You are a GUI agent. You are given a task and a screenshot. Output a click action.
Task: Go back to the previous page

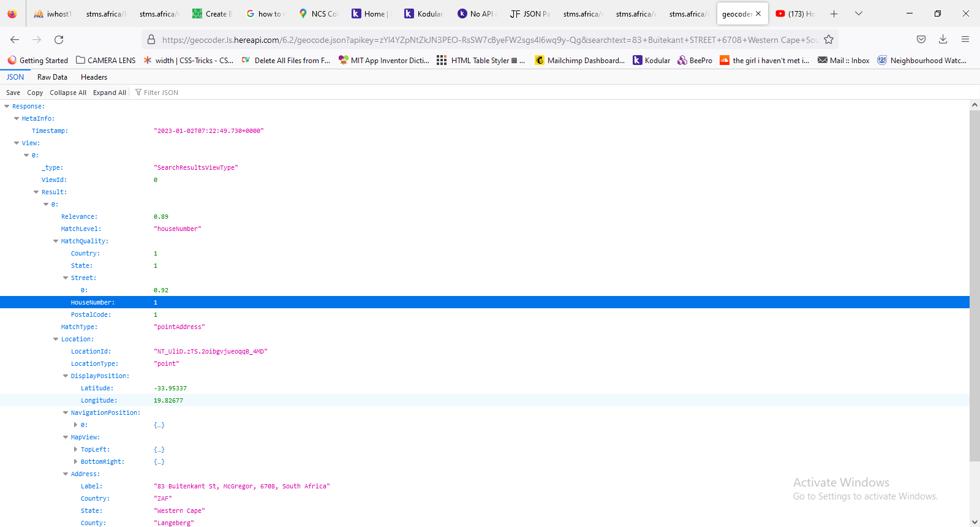click(15, 40)
